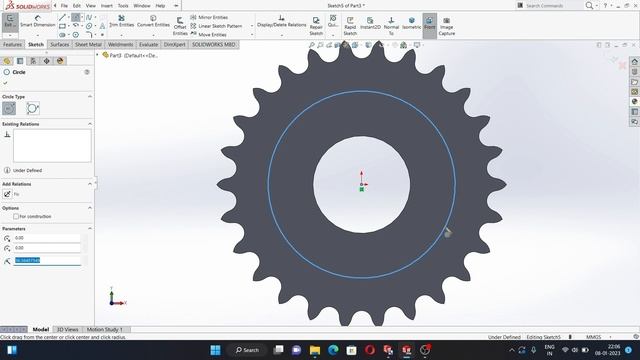The width and height of the screenshot is (640, 360).
Task: Click the Y center coordinate field
Action: click(x=47, y=248)
